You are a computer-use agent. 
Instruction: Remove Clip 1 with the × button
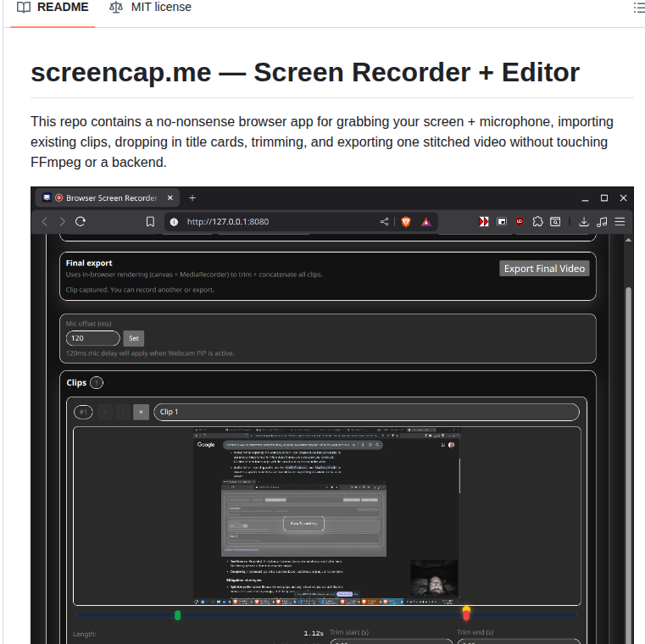click(141, 412)
